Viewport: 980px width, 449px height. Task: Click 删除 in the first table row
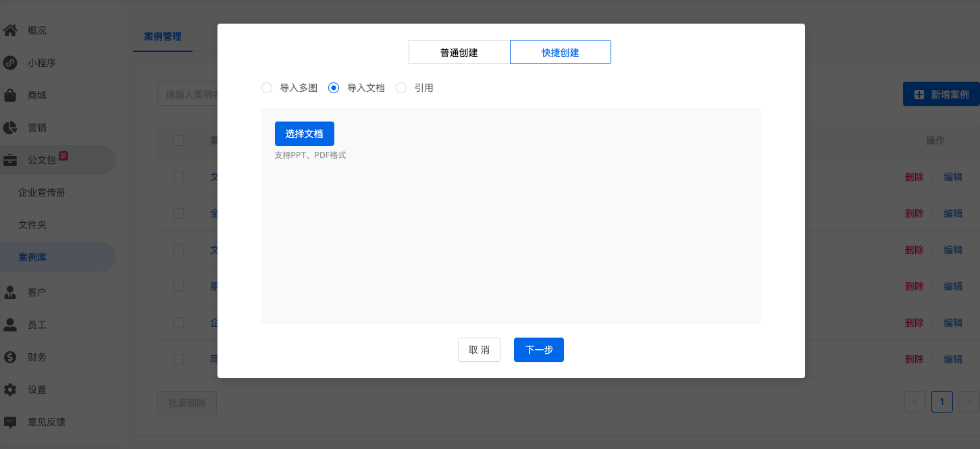click(x=914, y=177)
